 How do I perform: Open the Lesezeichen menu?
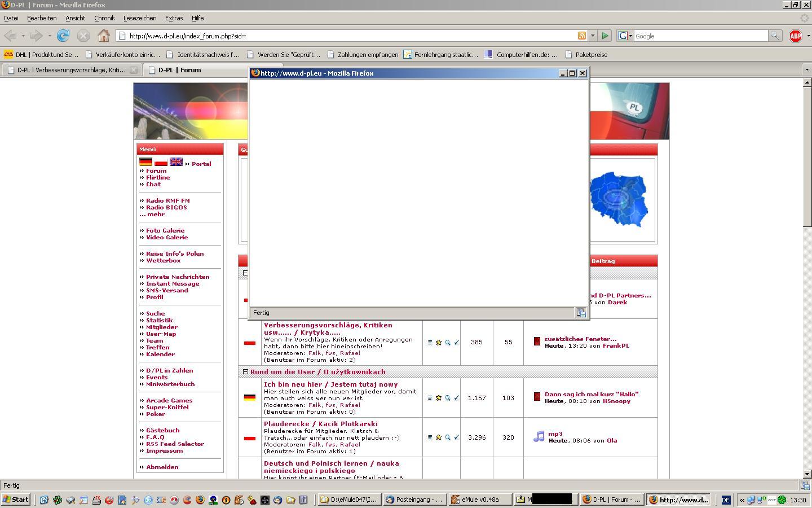coord(139,18)
